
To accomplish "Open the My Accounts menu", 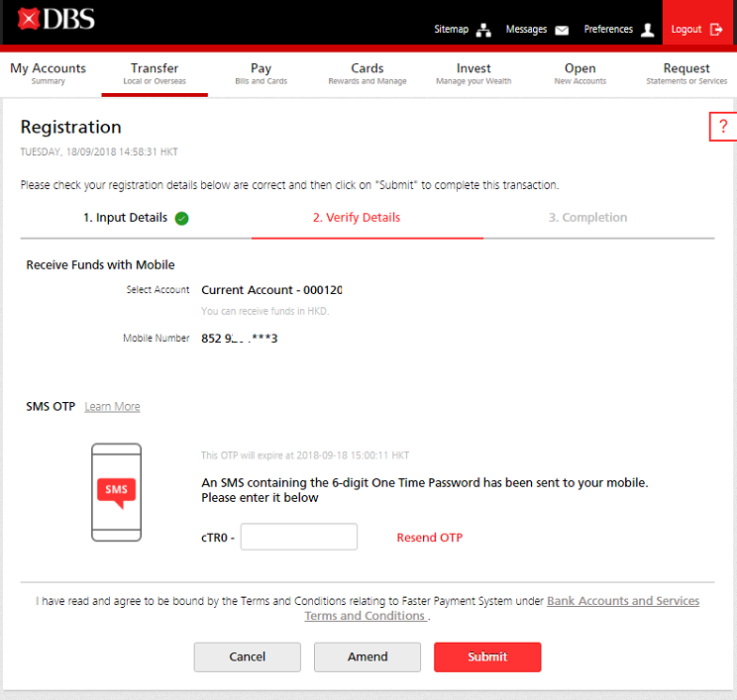I will pyautogui.click(x=48, y=73).
